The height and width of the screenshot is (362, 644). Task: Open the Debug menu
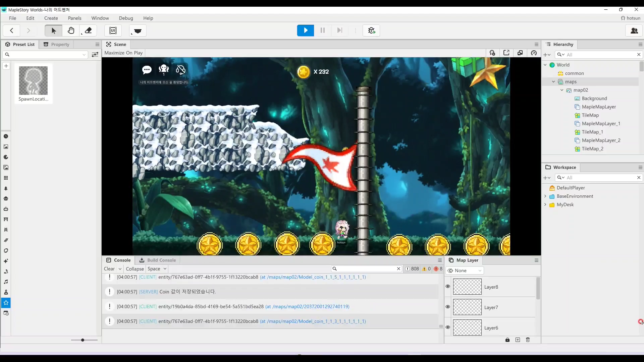pyautogui.click(x=126, y=18)
